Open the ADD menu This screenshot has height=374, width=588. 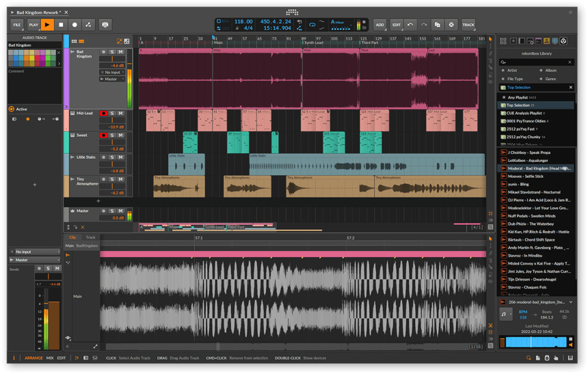tap(380, 25)
